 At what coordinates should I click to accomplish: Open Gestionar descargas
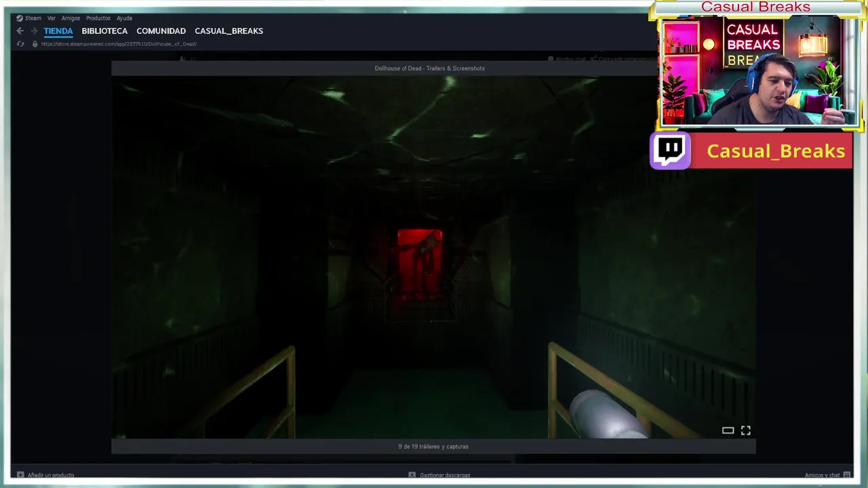tap(445, 475)
